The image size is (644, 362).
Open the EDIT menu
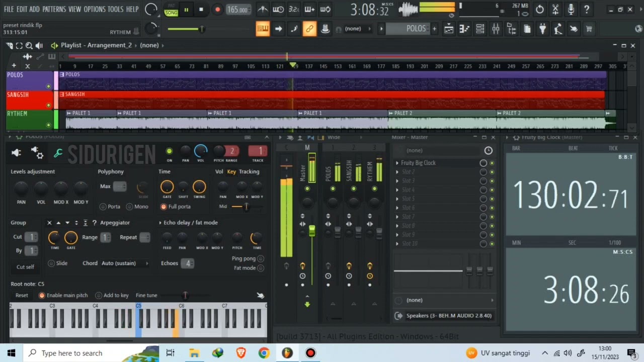22,9
